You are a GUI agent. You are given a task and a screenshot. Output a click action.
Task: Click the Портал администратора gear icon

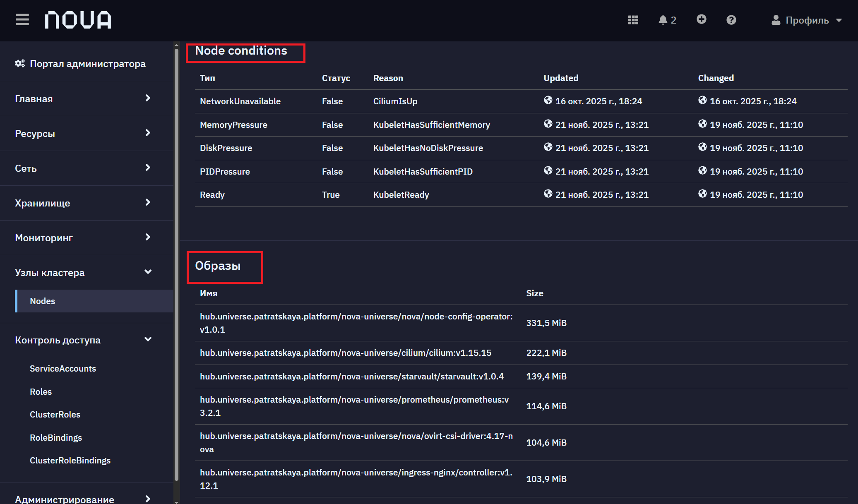tap(20, 63)
